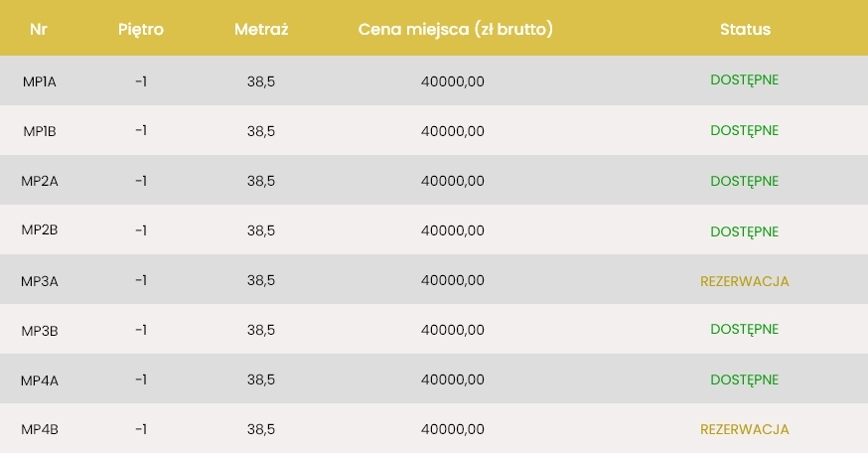This screenshot has height=453, width=868.
Task: Click the Metraż column header
Action: point(261,29)
